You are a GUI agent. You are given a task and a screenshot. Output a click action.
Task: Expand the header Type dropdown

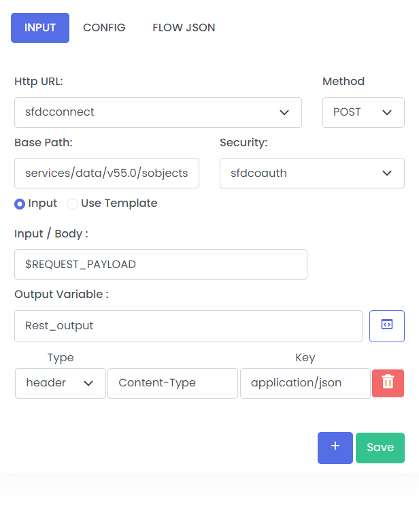pyautogui.click(x=61, y=383)
